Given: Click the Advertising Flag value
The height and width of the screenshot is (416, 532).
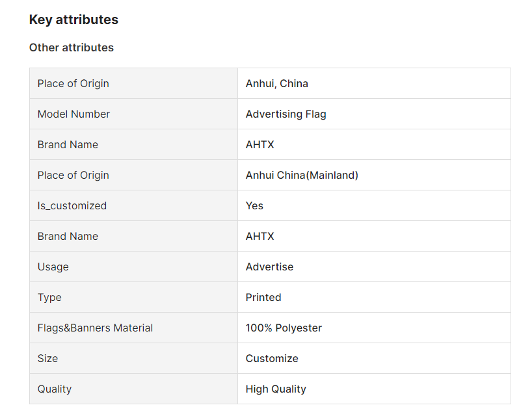Looking at the screenshot, I should point(286,114).
